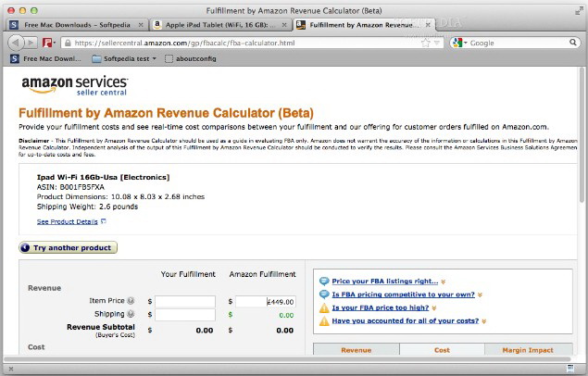Close the add-on bar with the x
This screenshot has width=588, height=376.
(x=11, y=369)
